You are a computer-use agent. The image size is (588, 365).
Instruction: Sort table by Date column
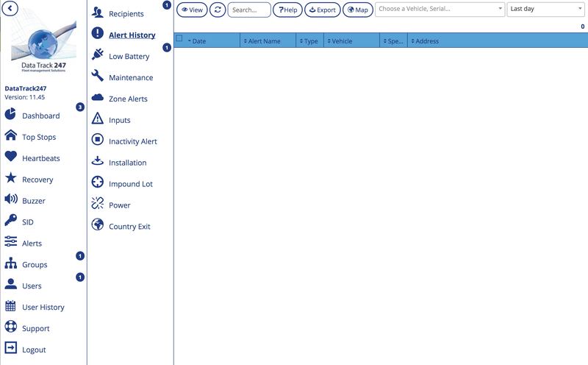point(197,41)
